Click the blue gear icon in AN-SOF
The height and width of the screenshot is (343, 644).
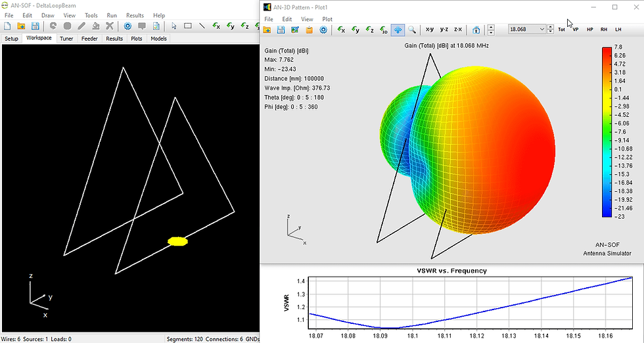coord(127,26)
